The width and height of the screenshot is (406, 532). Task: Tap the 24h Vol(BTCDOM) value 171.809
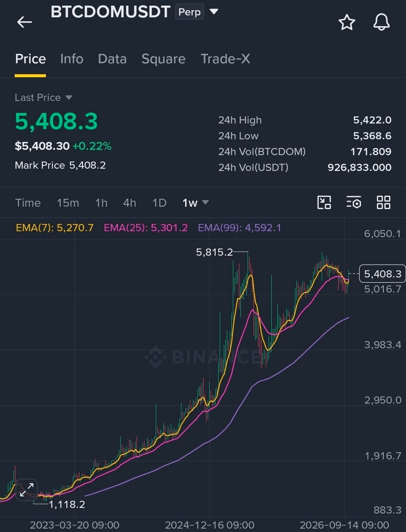(371, 152)
